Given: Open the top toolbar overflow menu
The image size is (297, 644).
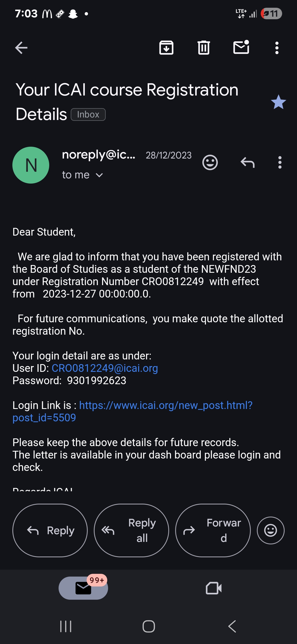Looking at the screenshot, I should pos(277,48).
